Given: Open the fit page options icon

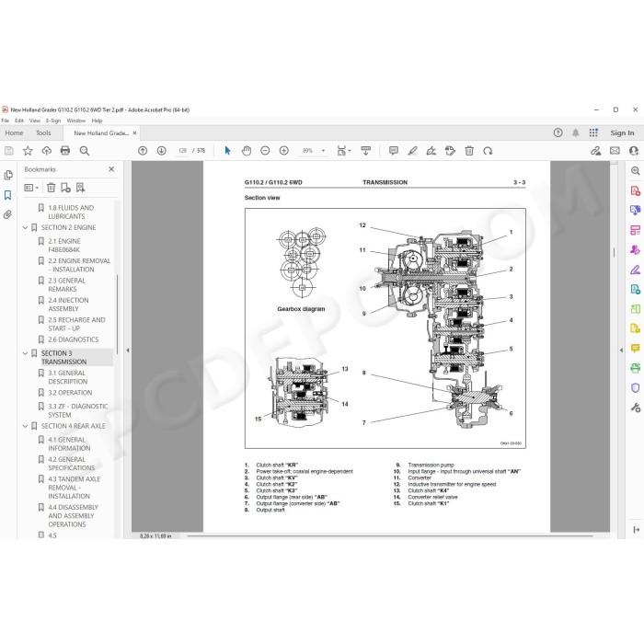Looking at the screenshot, I should [343, 151].
